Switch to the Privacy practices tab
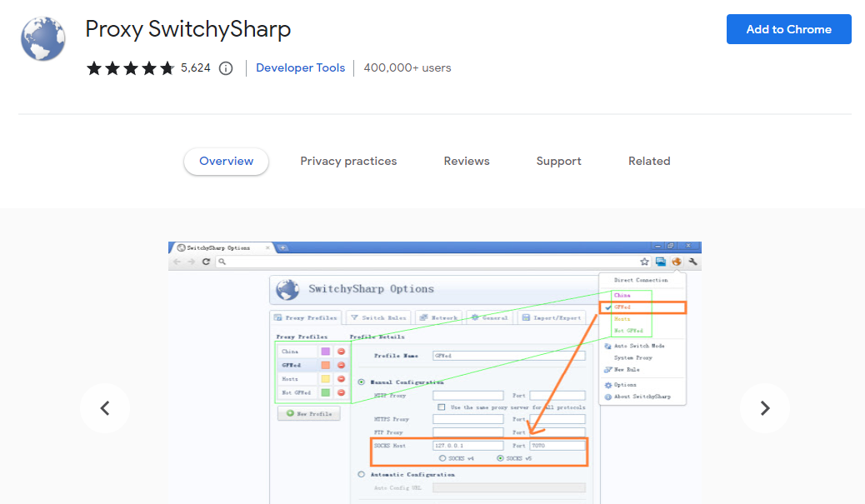The width and height of the screenshot is (865, 504). [348, 161]
